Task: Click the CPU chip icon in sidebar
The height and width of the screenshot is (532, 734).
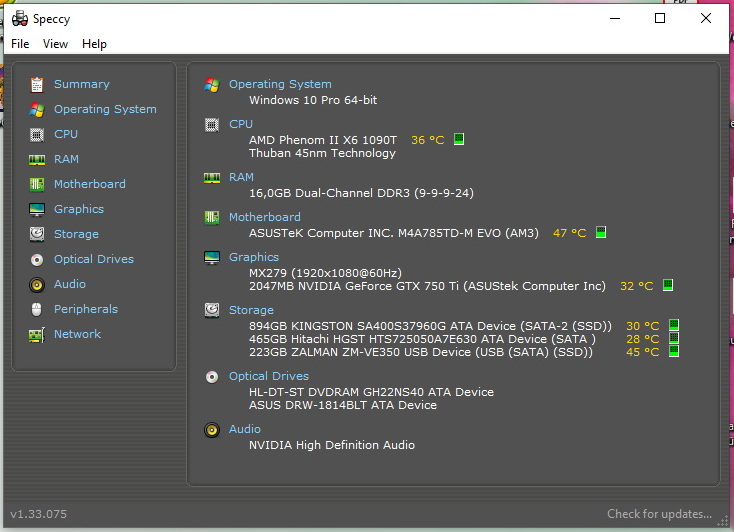Action: [x=37, y=135]
